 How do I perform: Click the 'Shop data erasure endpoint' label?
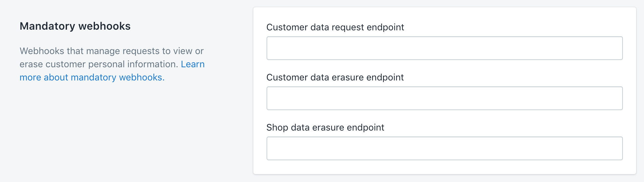325,128
